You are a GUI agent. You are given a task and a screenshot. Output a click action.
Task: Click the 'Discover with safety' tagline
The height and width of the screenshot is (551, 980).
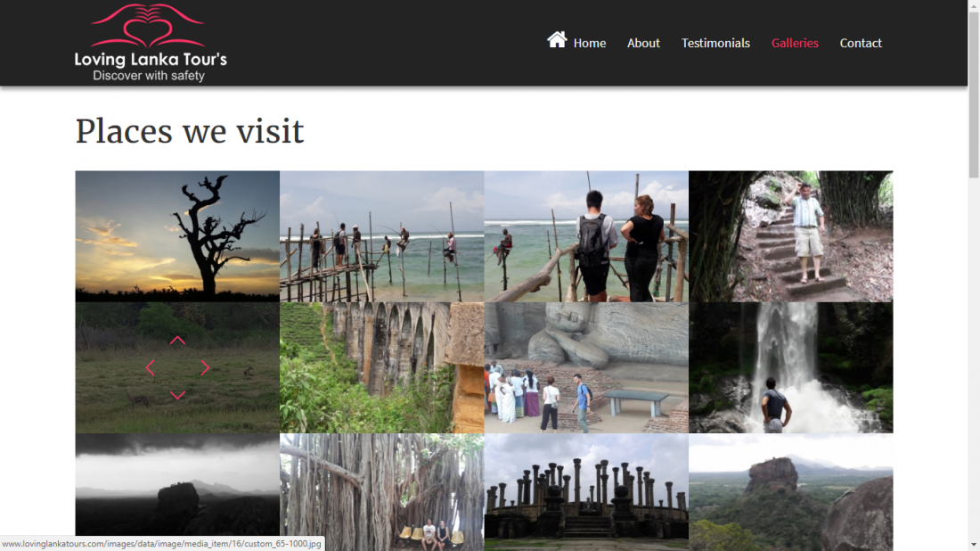pyautogui.click(x=149, y=76)
